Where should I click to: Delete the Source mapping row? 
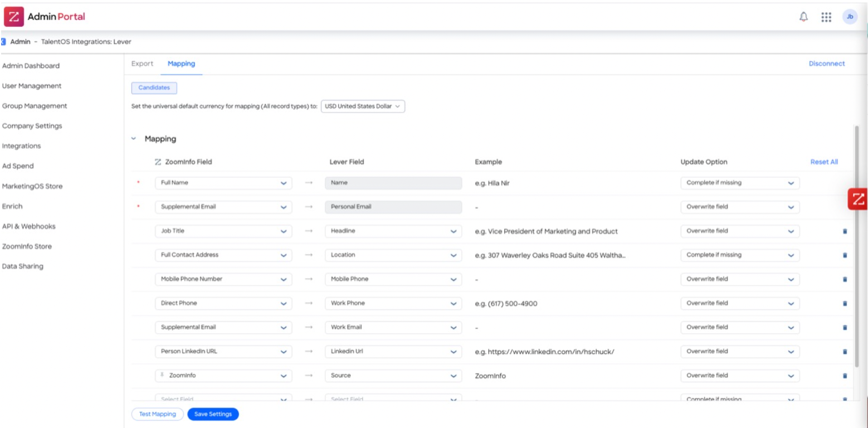coord(846,375)
